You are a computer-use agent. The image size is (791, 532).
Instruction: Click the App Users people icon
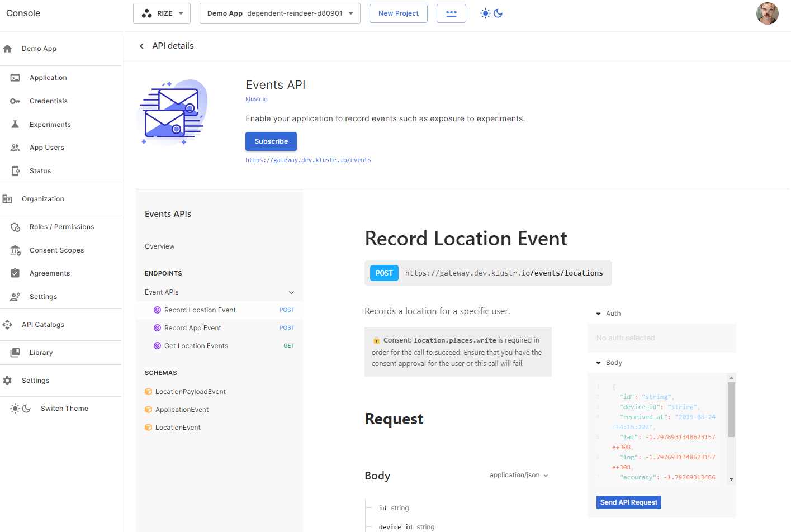[15, 148]
